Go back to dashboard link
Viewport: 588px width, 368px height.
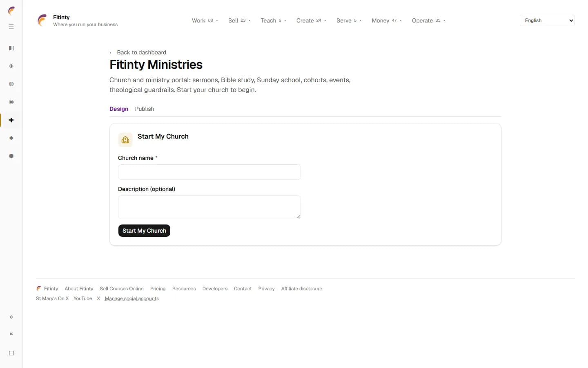(x=138, y=52)
